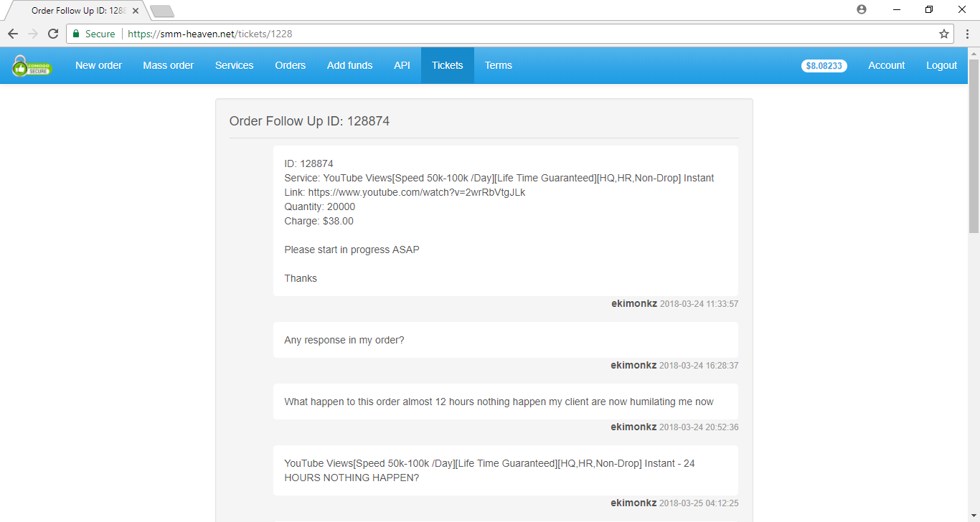The height and width of the screenshot is (522, 980).
Task: Click the message about client humiliating
Action: pos(499,402)
